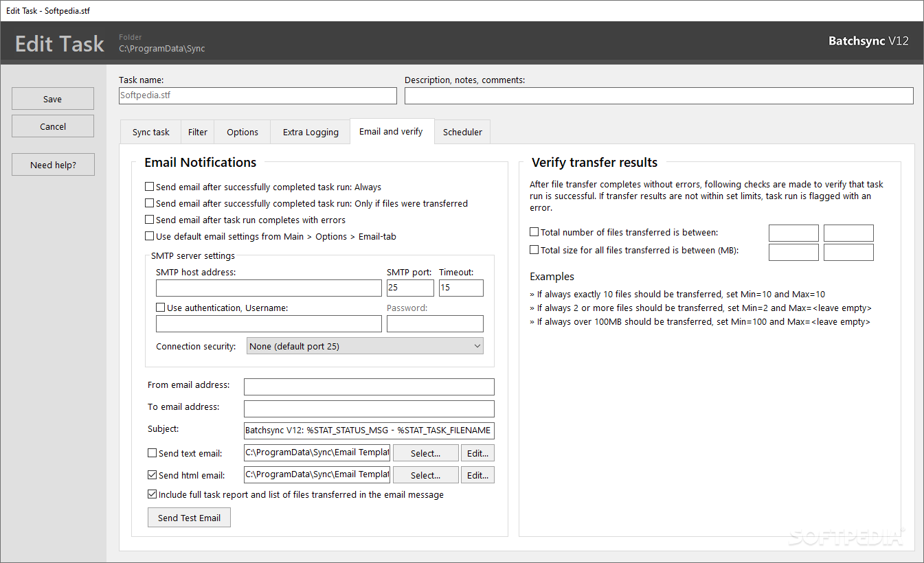Click the To email address field
The height and width of the screenshot is (563, 924).
click(x=369, y=409)
